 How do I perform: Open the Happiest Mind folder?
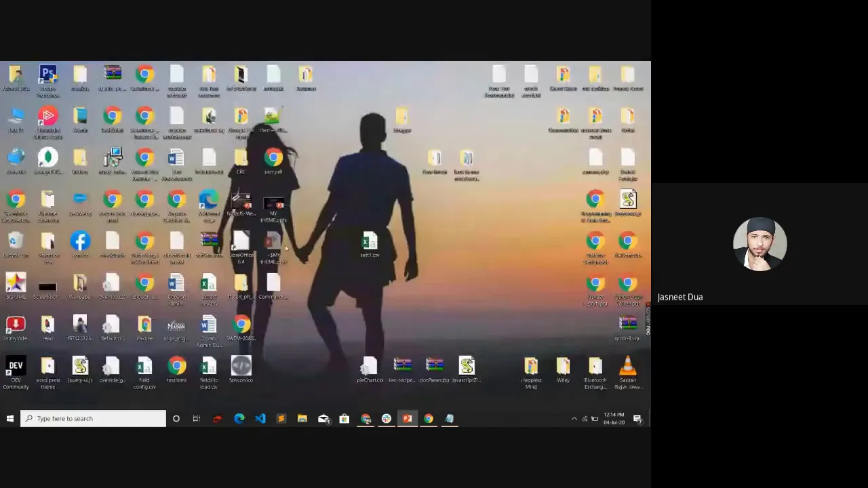531,373
